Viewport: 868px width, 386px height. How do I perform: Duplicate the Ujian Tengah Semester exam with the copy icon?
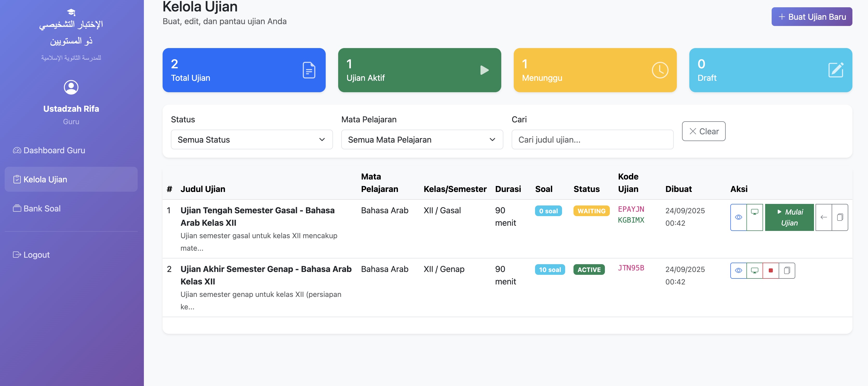pyautogui.click(x=840, y=217)
